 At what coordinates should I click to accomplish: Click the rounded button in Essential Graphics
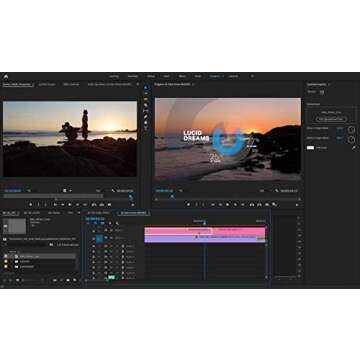331,119
